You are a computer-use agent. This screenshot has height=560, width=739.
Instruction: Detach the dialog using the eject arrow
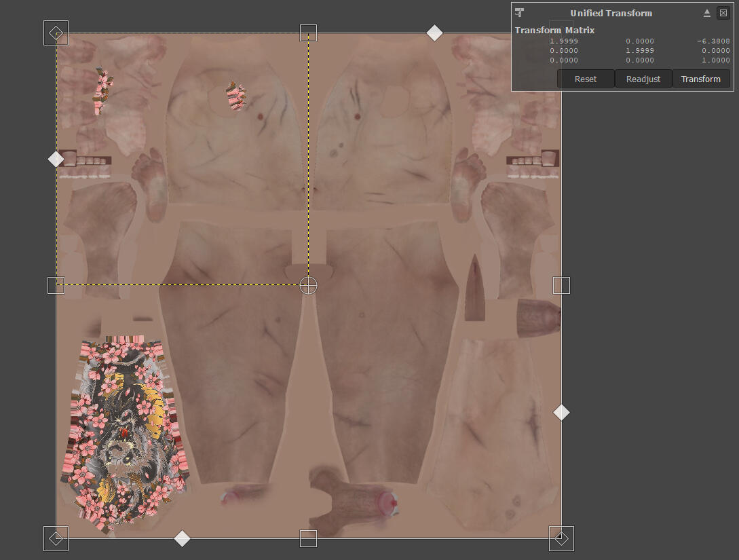(x=706, y=13)
